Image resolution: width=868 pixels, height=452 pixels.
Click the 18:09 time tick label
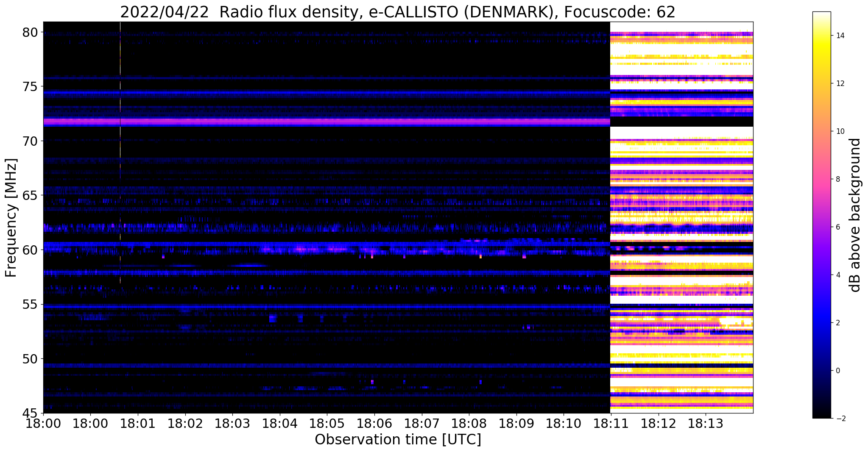coord(516,424)
